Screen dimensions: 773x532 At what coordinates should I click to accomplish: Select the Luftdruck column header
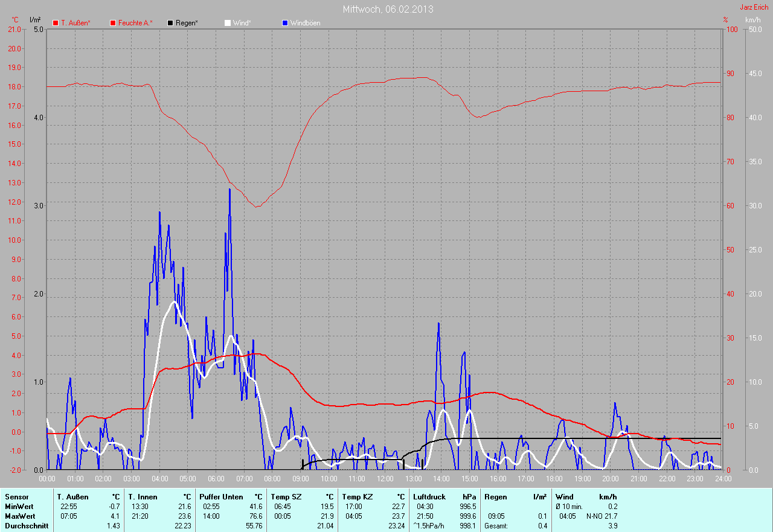429,497
